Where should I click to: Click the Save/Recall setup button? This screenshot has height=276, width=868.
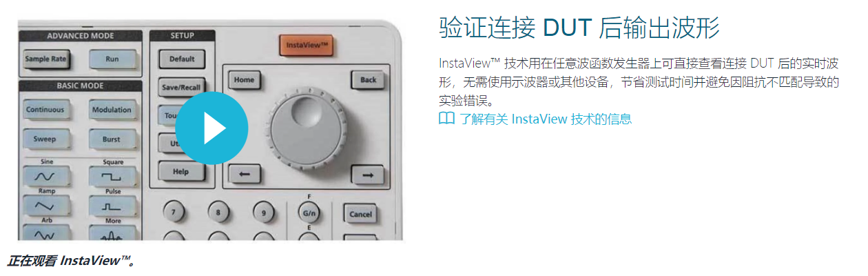(181, 88)
